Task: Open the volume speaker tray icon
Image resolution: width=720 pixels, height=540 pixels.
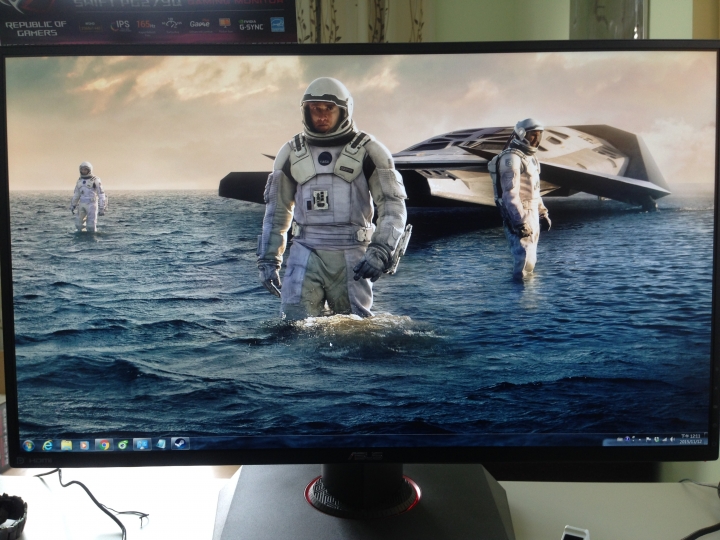Action: 672,439
